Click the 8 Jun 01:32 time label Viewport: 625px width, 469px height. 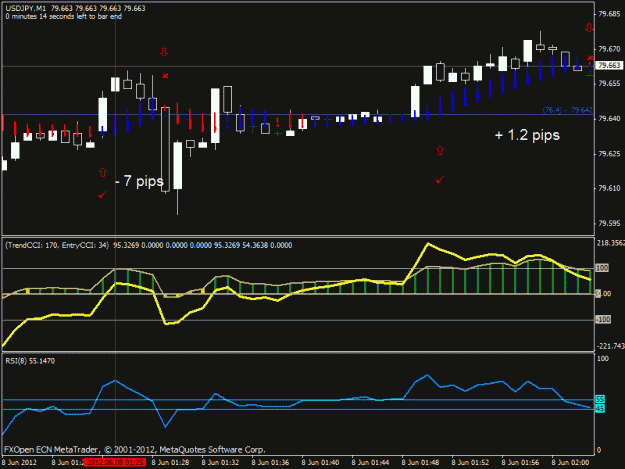tap(220, 462)
